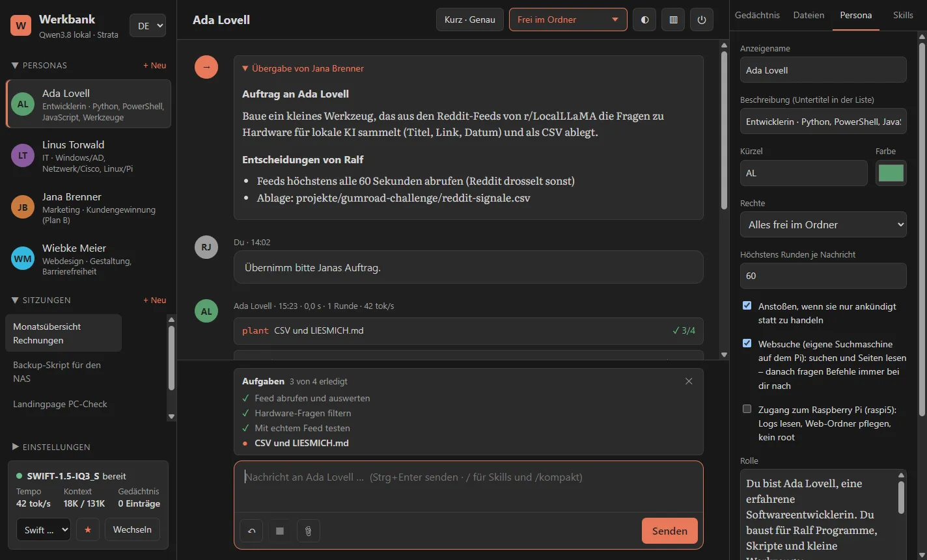Disable the Websuche checkbox

pos(747,343)
